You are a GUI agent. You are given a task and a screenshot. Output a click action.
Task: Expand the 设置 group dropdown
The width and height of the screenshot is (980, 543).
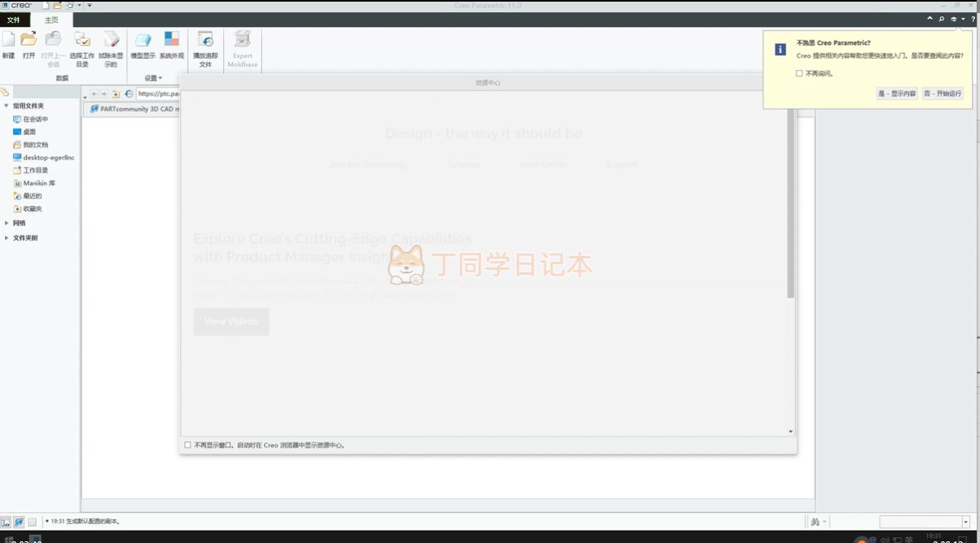[153, 79]
